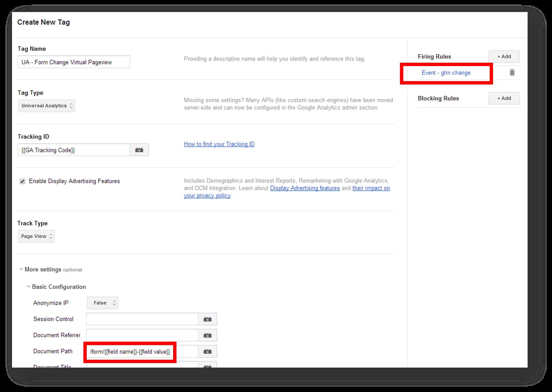Edit the Tracking ID input field

tap(74, 150)
